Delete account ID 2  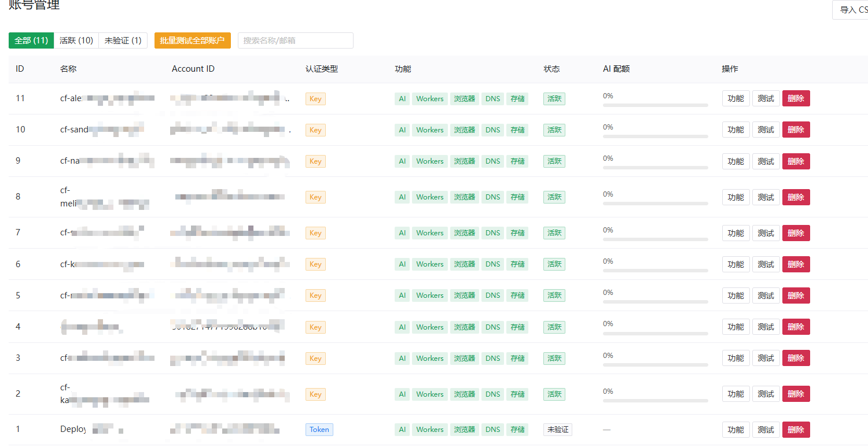point(796,394)
